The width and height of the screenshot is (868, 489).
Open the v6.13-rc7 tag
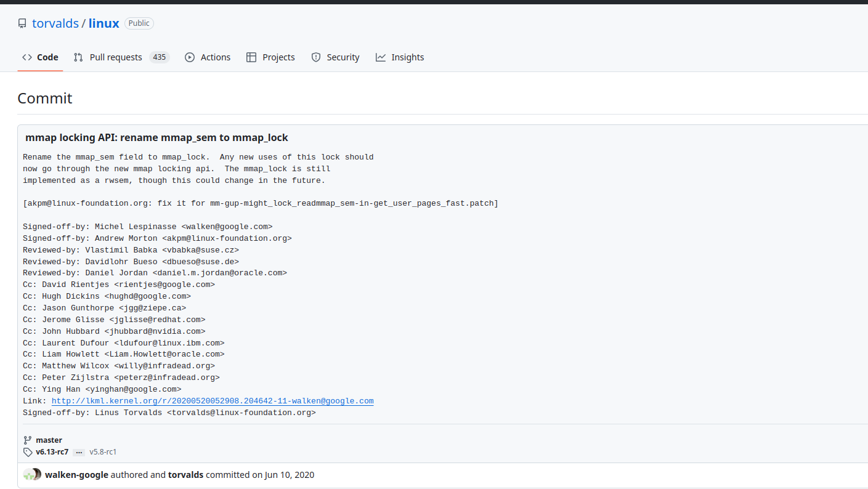coord(52,452)
